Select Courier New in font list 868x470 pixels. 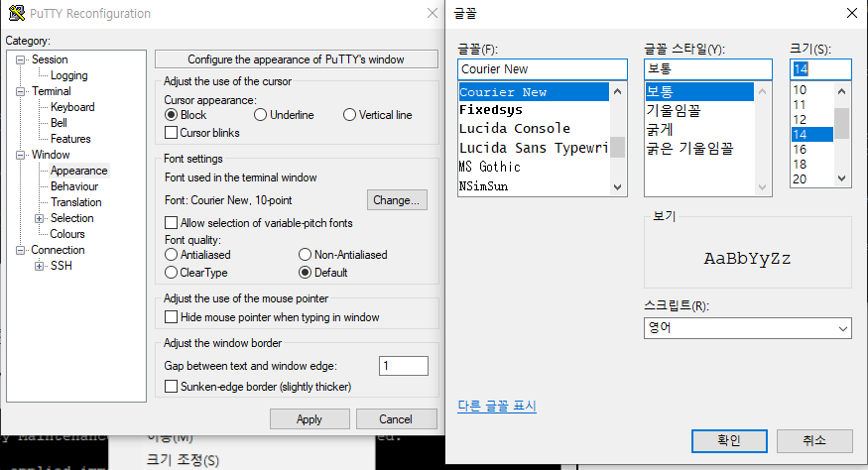click(534, 92)
